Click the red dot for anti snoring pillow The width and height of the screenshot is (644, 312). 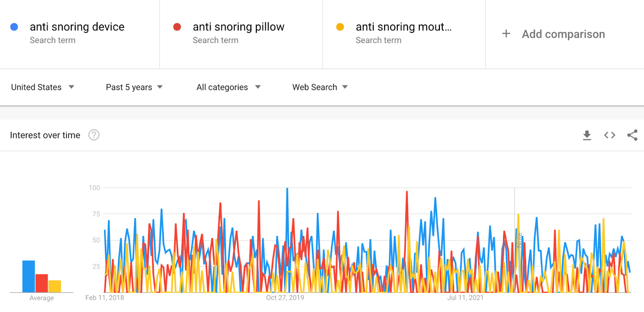(178, 27)
